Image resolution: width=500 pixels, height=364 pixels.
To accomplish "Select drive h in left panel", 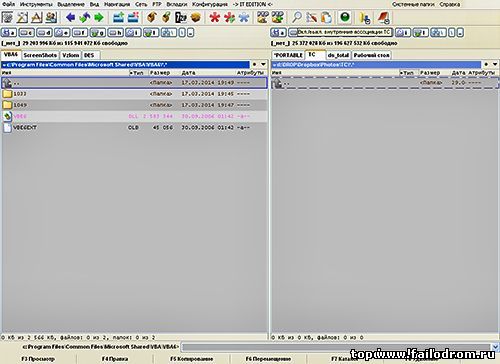I will (x=116, y=33).
